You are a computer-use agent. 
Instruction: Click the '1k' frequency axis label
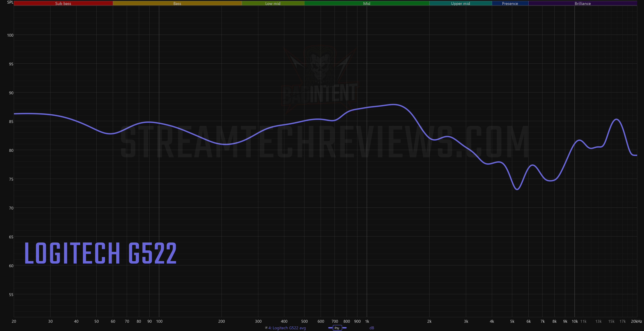(x=367, y=321)
